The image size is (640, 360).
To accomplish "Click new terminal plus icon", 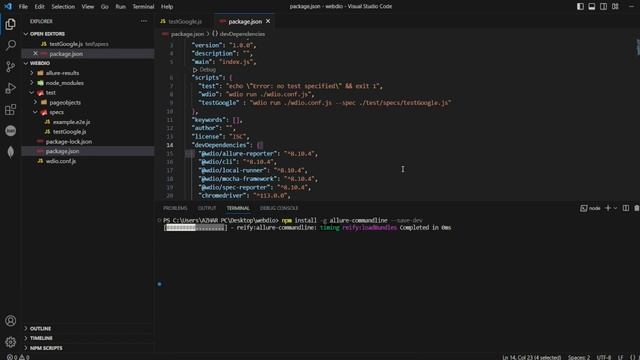I will coord(608,208).
